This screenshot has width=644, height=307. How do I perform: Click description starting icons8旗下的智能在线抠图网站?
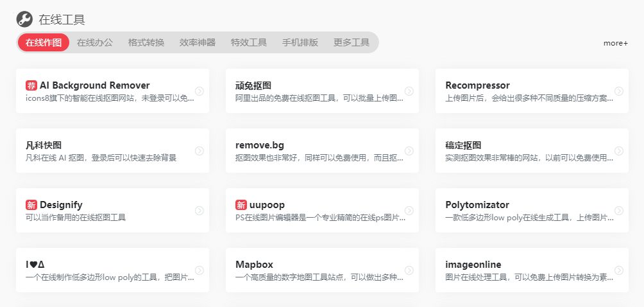pyautogui.click(x=110, y=98)
